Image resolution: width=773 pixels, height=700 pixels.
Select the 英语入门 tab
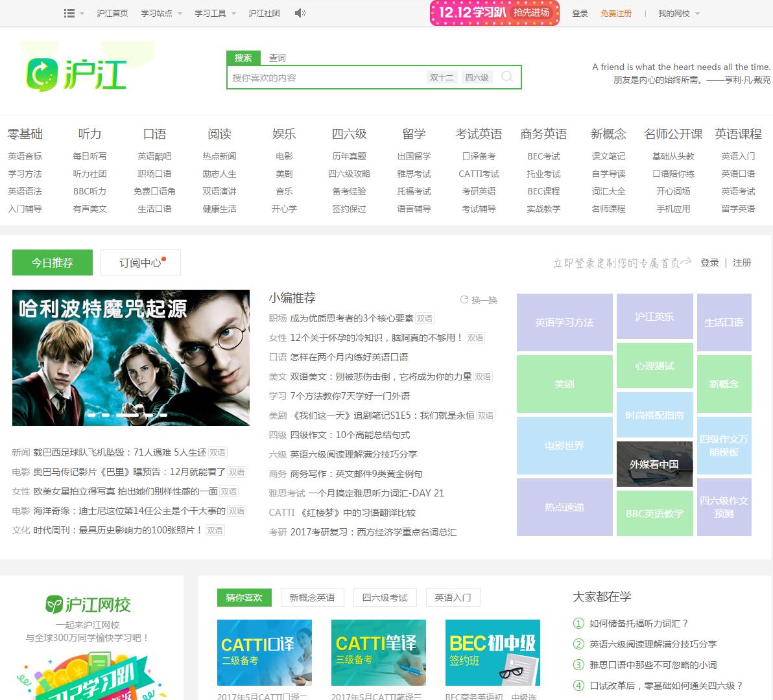click(x=453, y=598)
